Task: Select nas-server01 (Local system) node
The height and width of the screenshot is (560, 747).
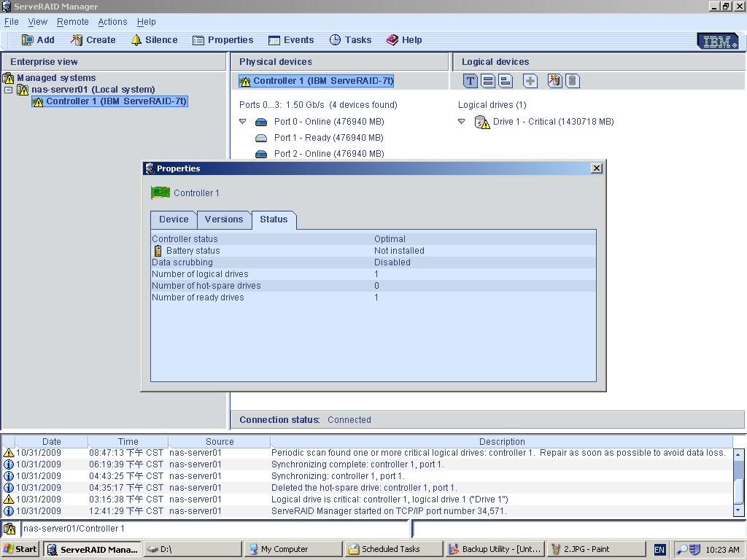Action: click(93, 90)
